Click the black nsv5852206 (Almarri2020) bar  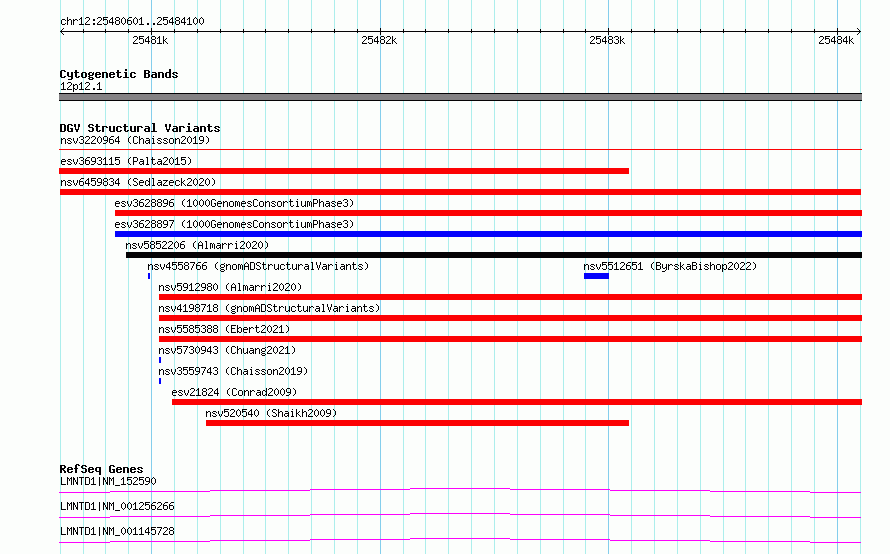click(494, 255)
